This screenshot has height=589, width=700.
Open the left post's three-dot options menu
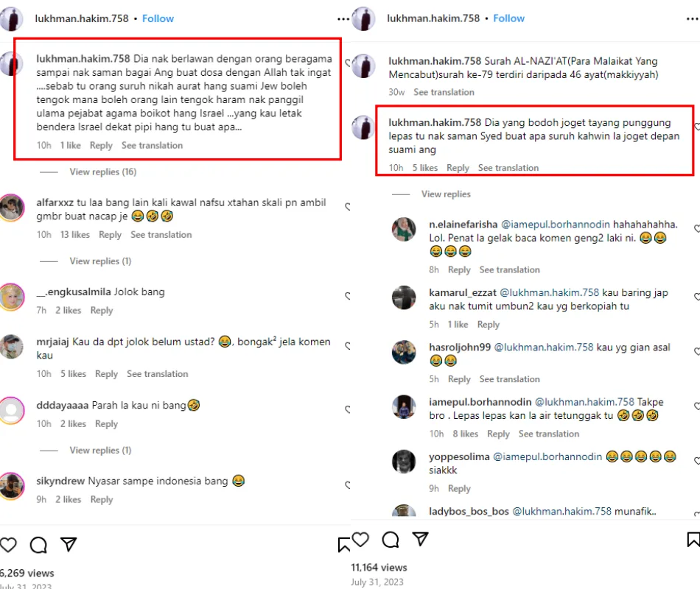[x=343, y=18]
